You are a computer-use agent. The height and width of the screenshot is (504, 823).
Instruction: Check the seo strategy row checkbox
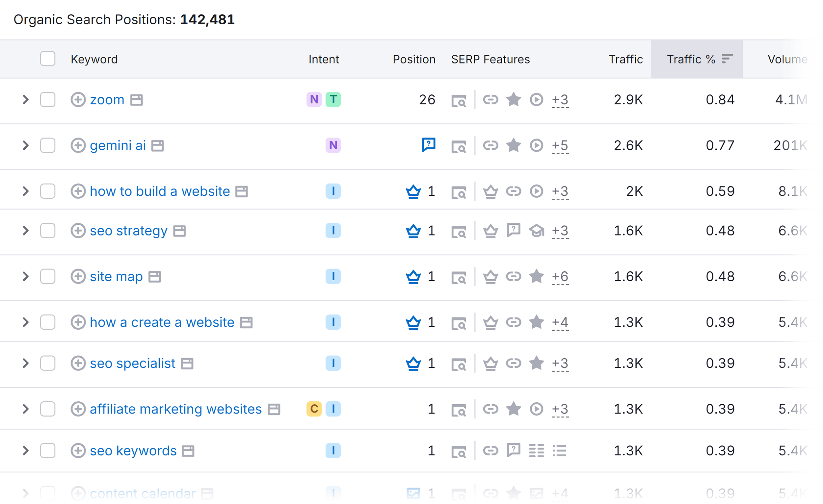48,231
